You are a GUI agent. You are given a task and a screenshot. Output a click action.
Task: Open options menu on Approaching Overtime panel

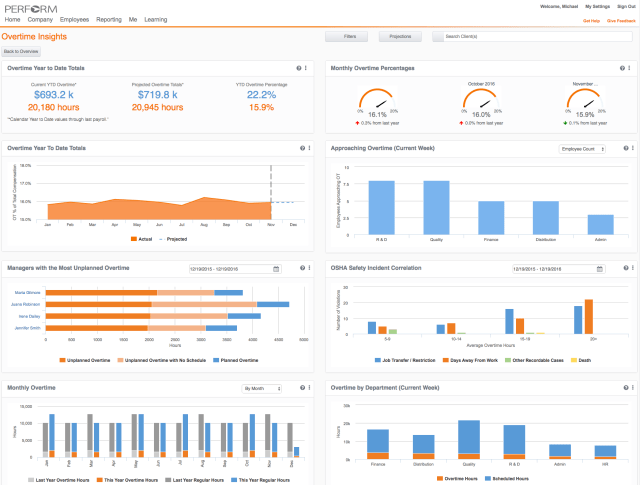pos(631,148)
